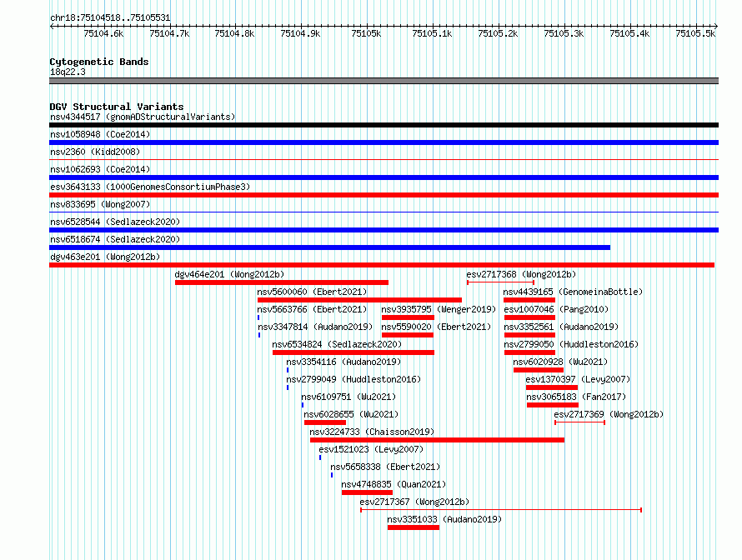Open nsv3347814 (Audano2019) label
This screenshot has width=742, height=560.
[315, 327]
